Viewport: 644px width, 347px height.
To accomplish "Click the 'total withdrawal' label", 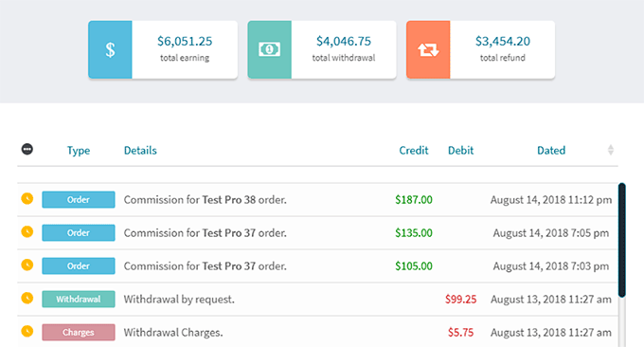I will (x=344, y=58).
